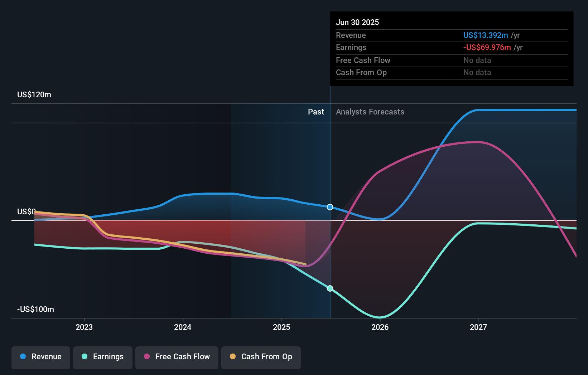Click the Earnings label in the tooltip

351,47
